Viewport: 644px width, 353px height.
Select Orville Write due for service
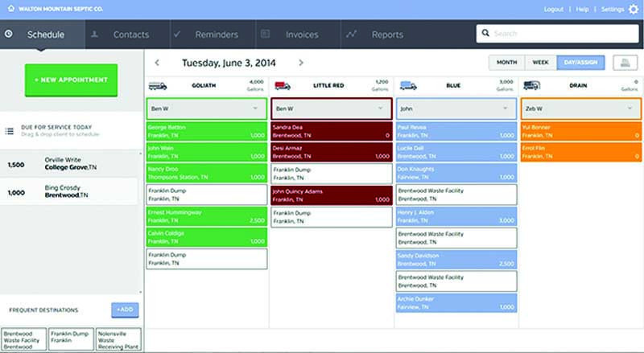coord(68,164)
